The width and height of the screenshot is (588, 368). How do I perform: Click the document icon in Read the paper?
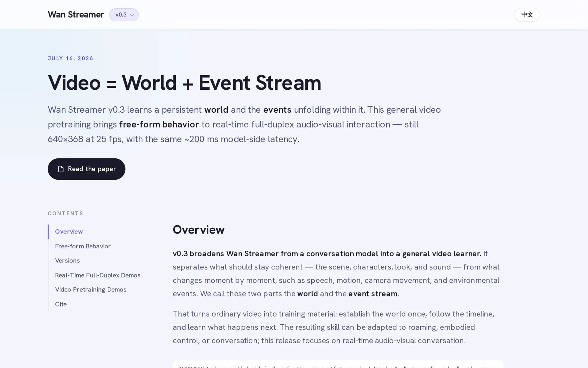pos(61,169)
